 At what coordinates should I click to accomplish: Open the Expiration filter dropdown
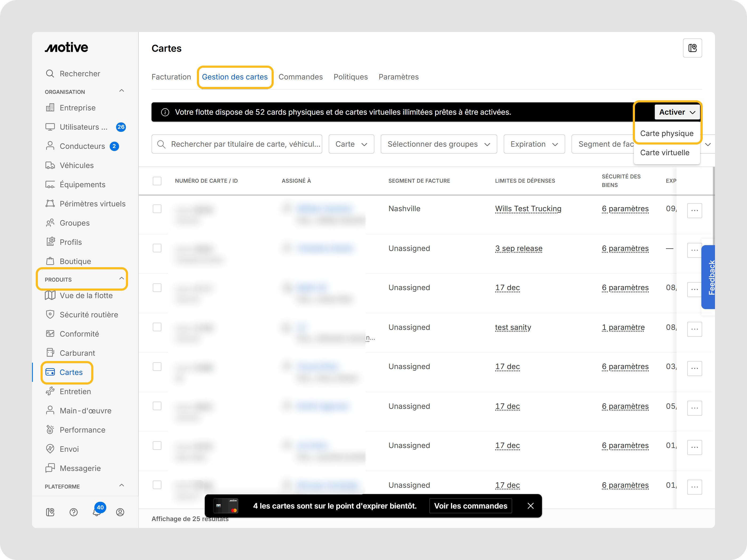coord(534,144)
